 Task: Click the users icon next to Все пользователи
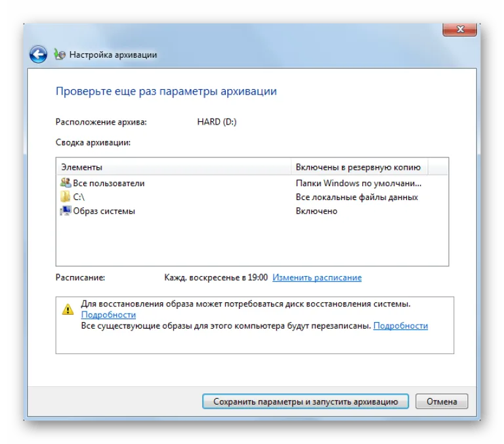(66, 183)
